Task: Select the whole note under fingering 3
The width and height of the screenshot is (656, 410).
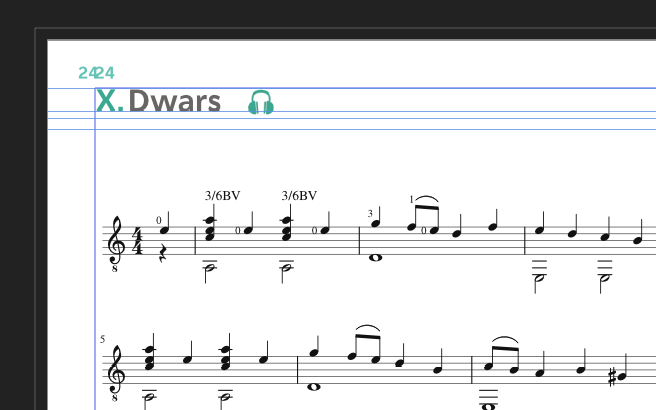Action: [x=376, y=258]
